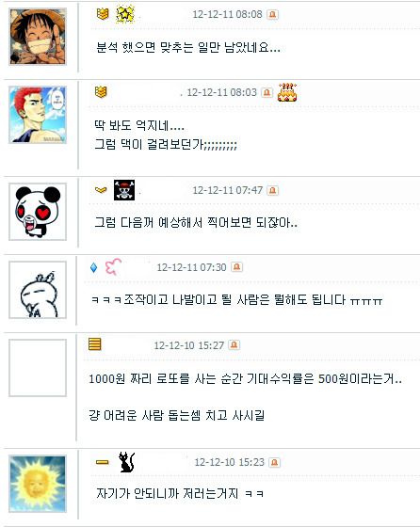Click report siren icon next to 08:03 timestamp
420x527 pixels.
click(267, 92)
